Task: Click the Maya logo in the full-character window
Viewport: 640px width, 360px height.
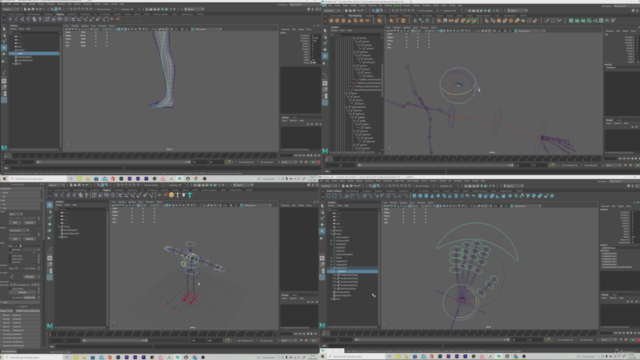Action: click(49, 326)
